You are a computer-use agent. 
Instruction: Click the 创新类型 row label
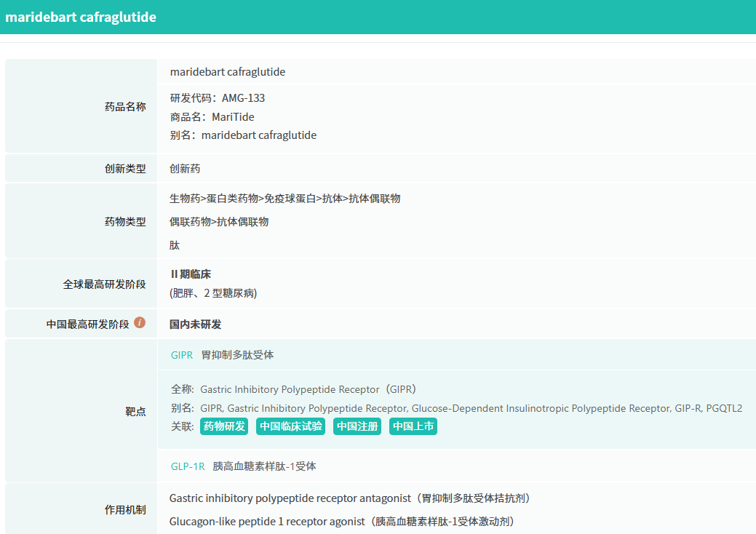(125, 169)
